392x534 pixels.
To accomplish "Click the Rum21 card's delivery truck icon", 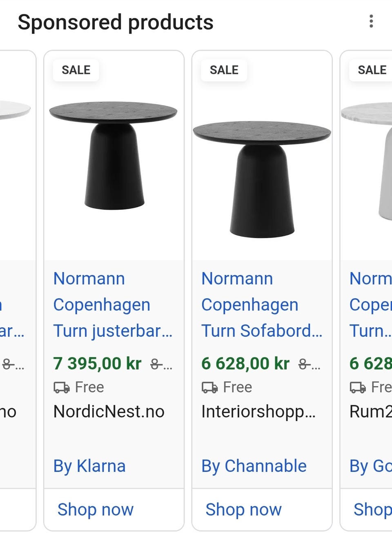I will pyautogui.click(x=358, y=387).
